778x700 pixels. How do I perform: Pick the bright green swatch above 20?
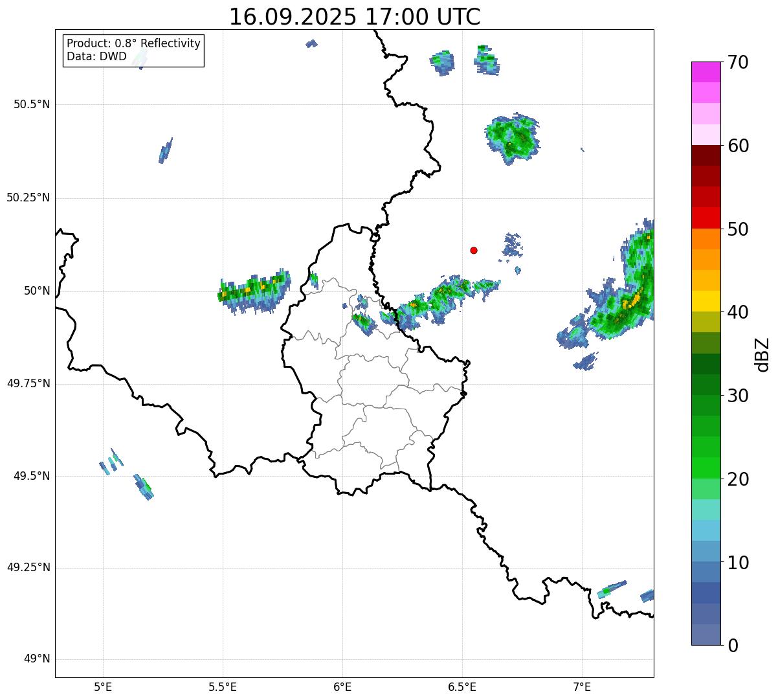706,468
